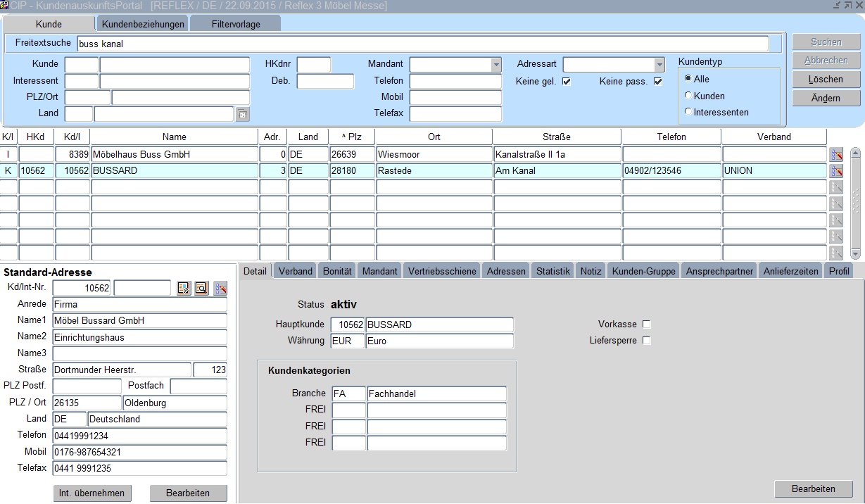Sort results by the Plz column header

point(352,137)
